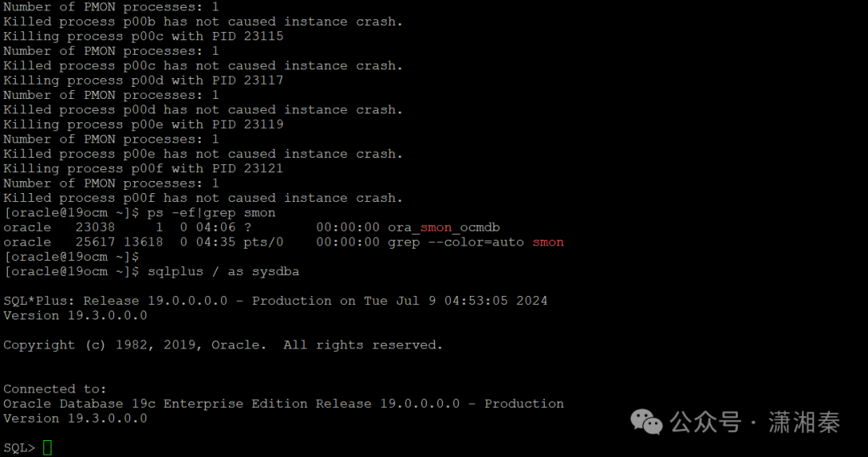Click the start time '04:35'
Screen dimensions: 868x457
(x=215, y=242)
